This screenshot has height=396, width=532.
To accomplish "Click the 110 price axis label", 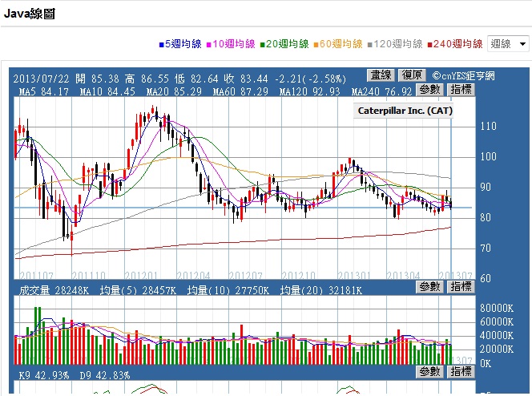I will [x=488, y=126].
